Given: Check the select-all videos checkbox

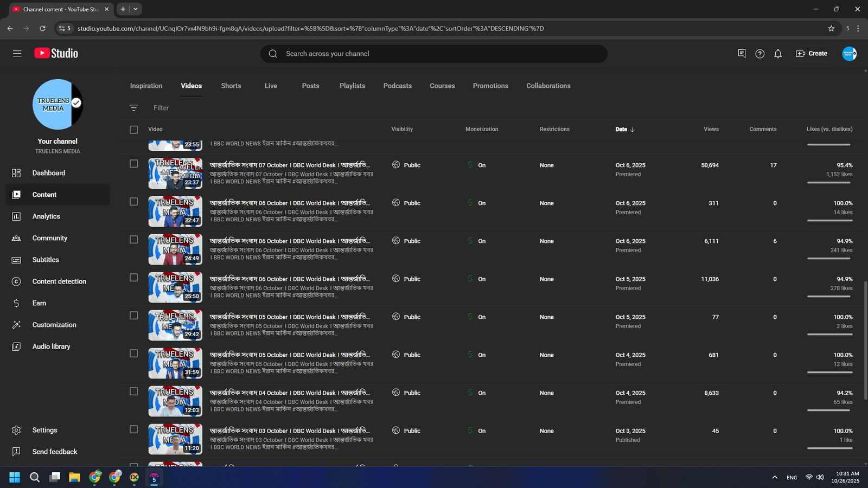Looking at the screenshot, I should tap(134, 130).
